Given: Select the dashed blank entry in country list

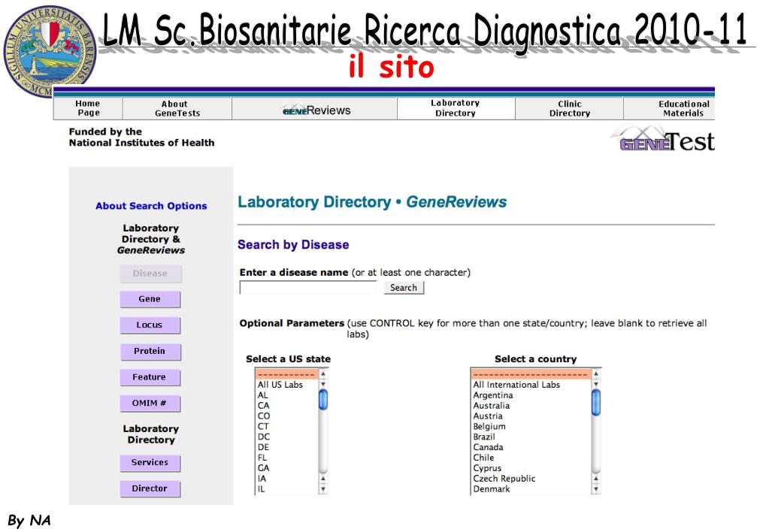Looking at the screenshot, I should [531, 375].
